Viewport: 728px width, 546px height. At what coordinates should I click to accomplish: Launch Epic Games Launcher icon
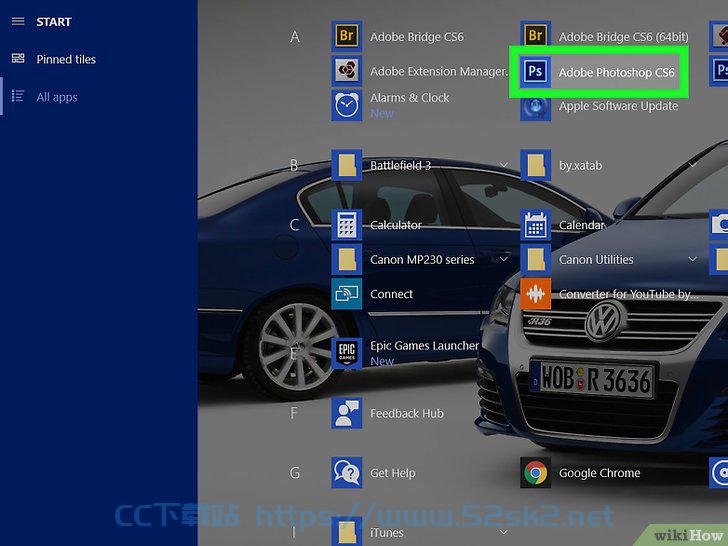click(x=347, y=353)
